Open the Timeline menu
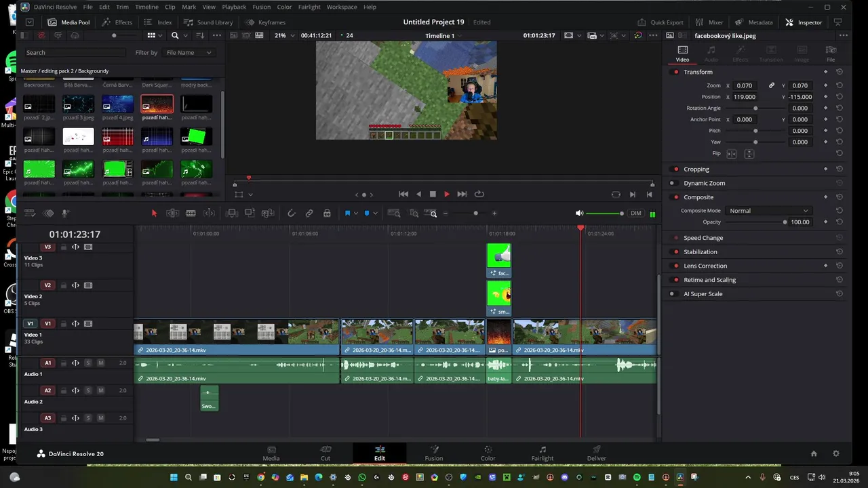The width and height of the screenshot is (868, 488). (146, 7)
